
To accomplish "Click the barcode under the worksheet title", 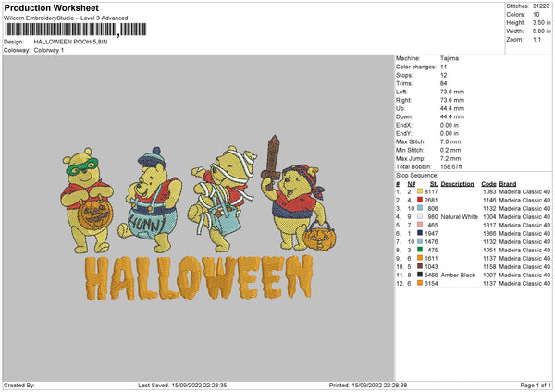I will pos(72,31).
